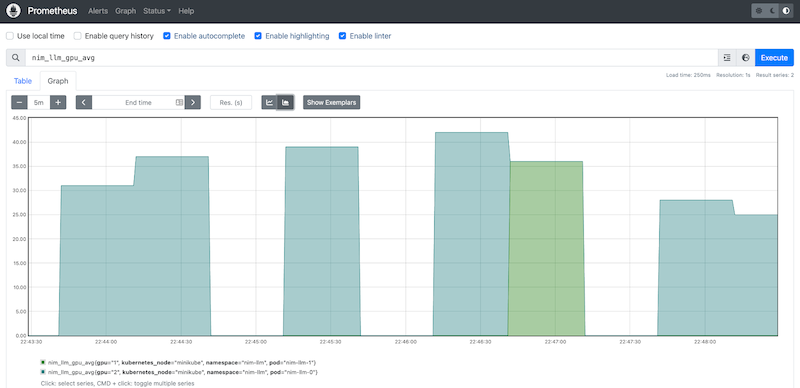This screenshot has width=800, height=388.
Task: Click the format expression icon beside Execute
Action: (x=727, y=58)
